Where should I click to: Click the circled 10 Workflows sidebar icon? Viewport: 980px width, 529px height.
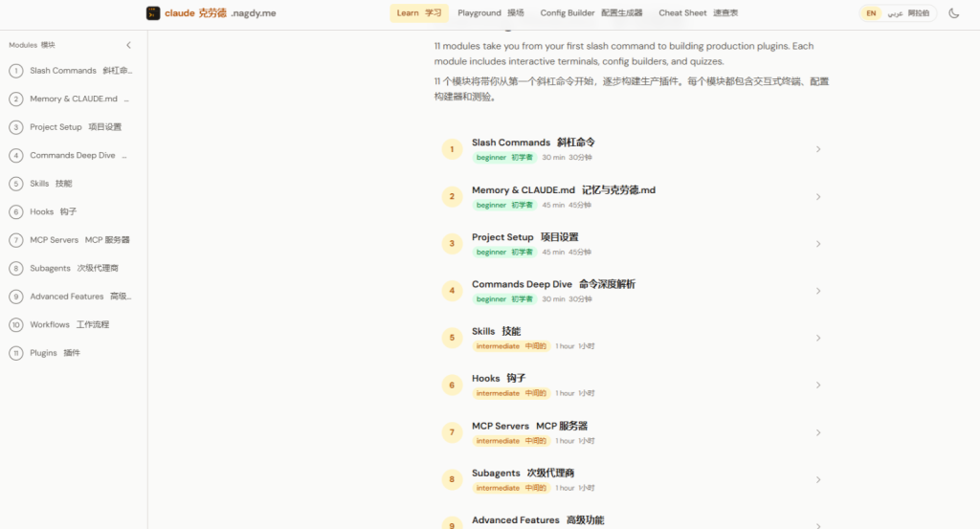[x=16, y=325]
